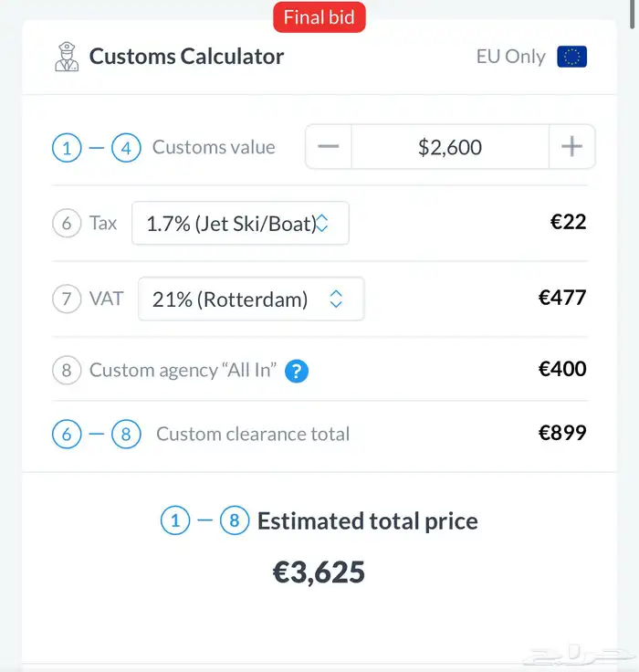Decrease customs value with the minus button

[x=329, y=147]
